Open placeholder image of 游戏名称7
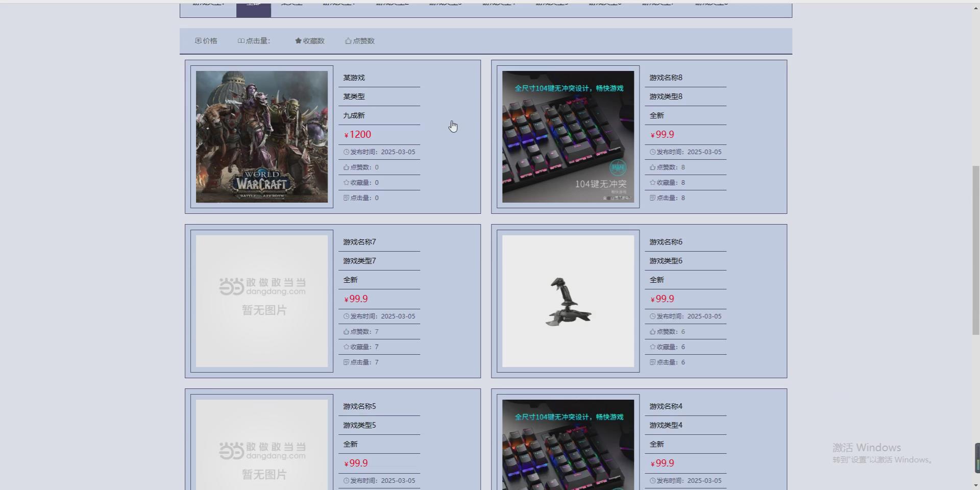The width and height of the screenshot is (980, 490). (262, 301)
